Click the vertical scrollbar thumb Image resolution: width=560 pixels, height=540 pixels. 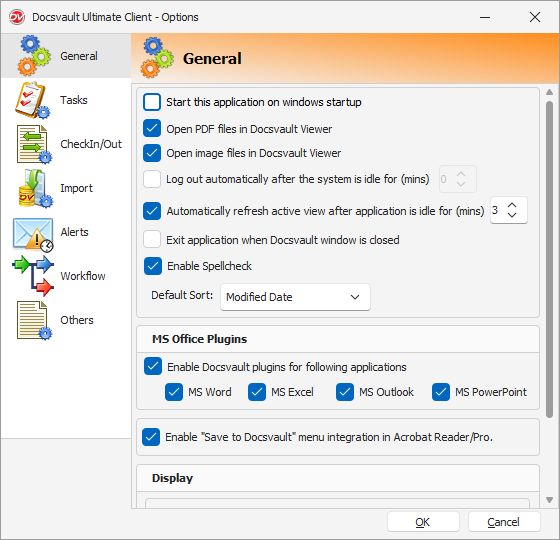click(x=549, y=259)
